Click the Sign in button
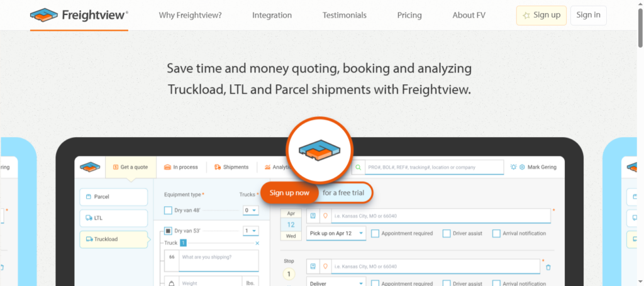Image resolution: width=644 pixels, height=286 pixels. [x=588, y=16]
